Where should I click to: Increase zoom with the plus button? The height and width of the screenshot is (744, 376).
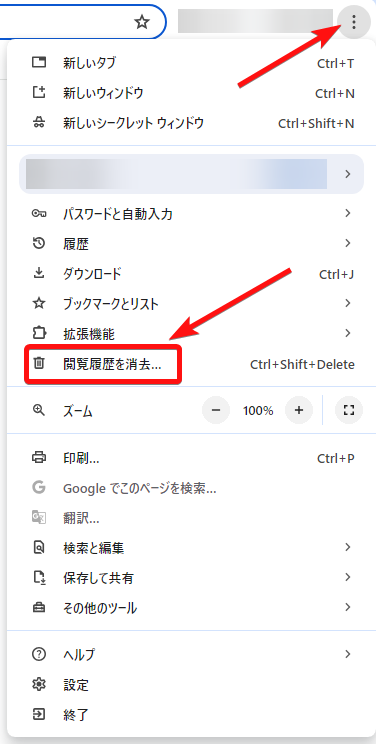click(x=299, y=410)
